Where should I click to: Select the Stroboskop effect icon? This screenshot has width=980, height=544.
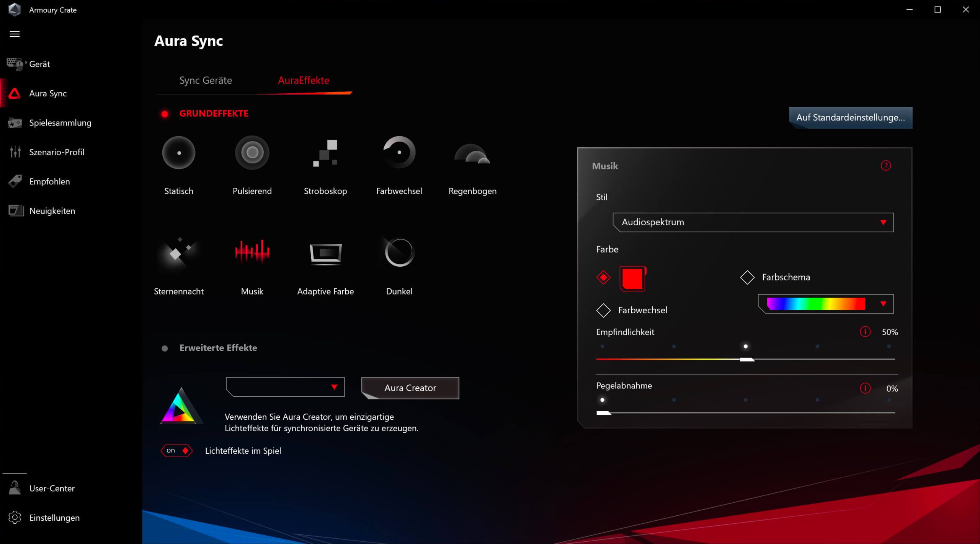(325, 153)
